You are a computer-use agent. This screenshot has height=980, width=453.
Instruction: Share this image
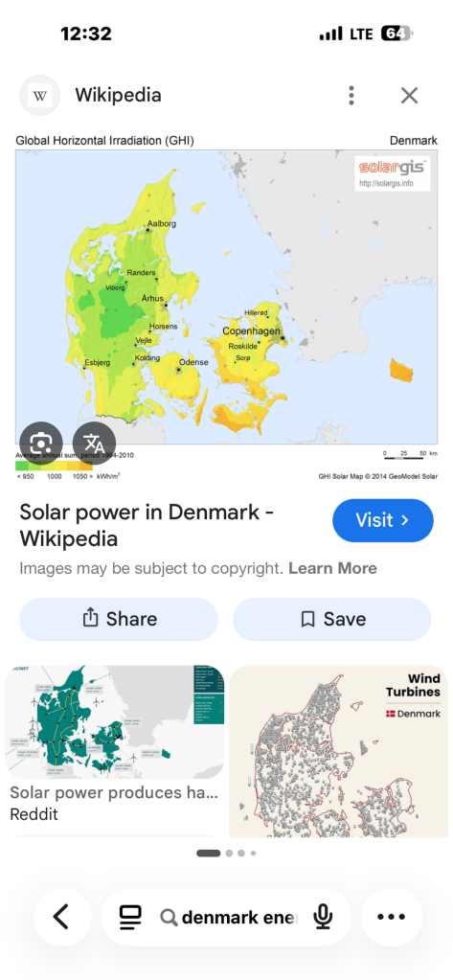click(119, 620)
